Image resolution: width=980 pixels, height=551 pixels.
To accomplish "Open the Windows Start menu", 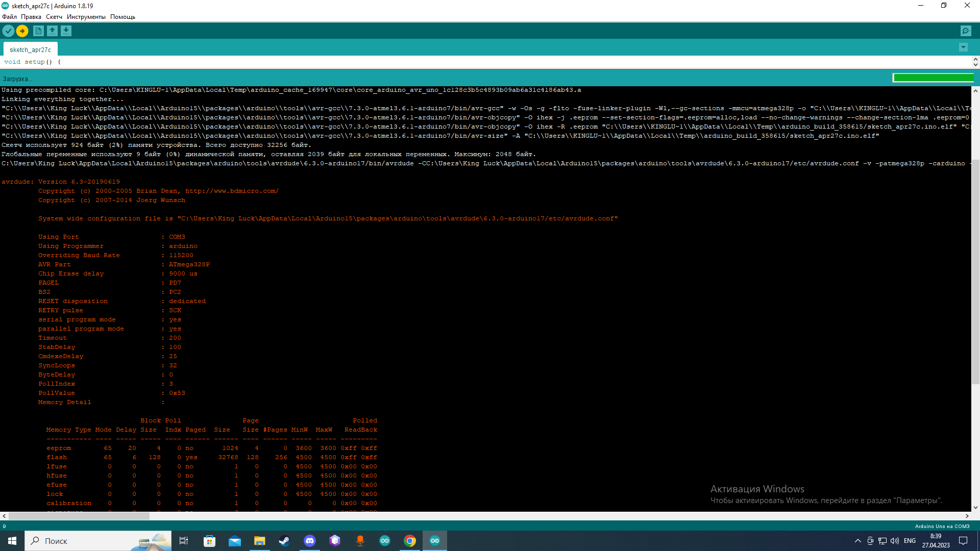I will 12,541.
